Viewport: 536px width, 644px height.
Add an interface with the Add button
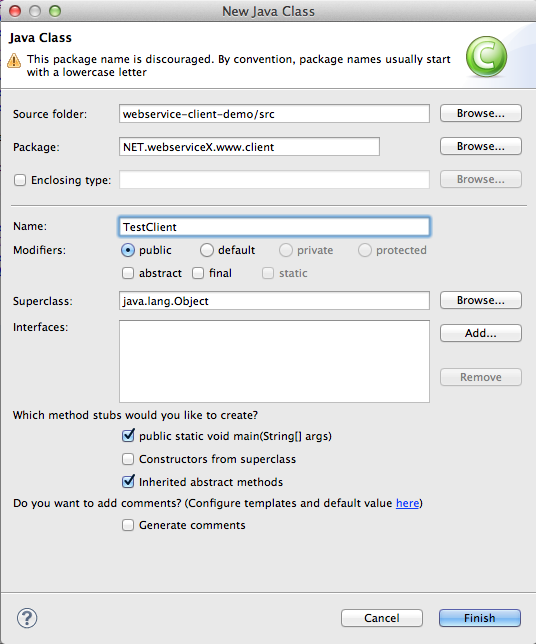[481, 333]
